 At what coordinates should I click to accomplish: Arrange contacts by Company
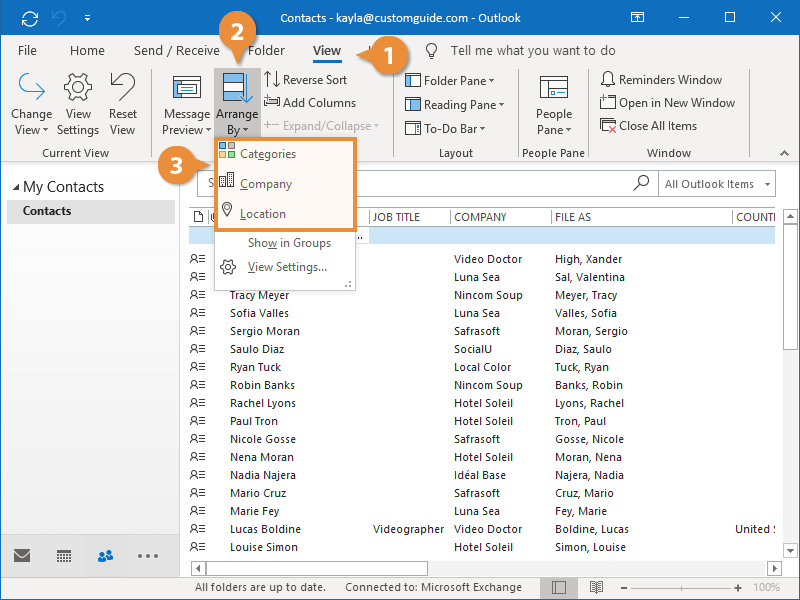tap(285, 184)
